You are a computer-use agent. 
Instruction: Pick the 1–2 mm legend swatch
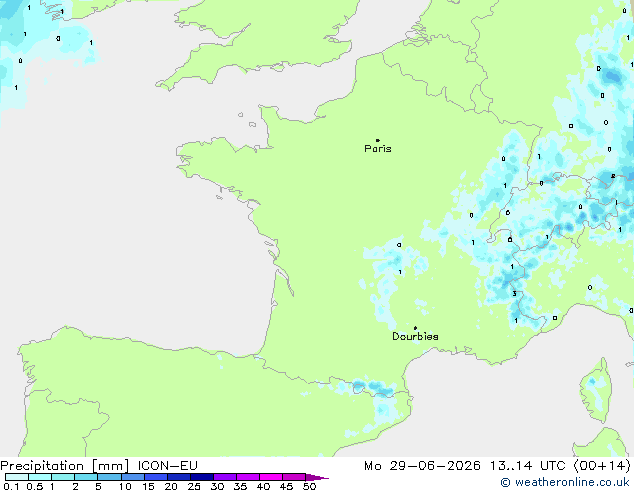pyautogui.click(x=63, y=477)
